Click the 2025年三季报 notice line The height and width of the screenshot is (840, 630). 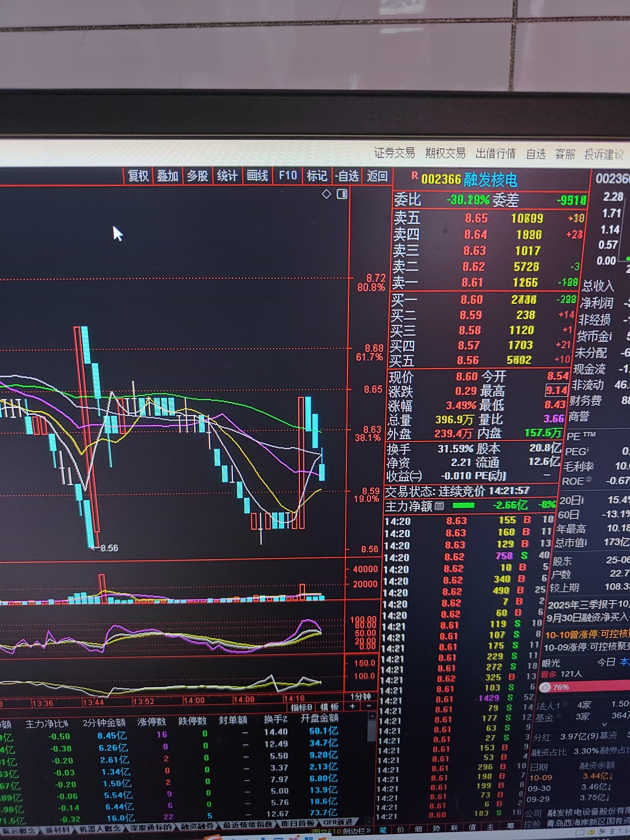tap(589, 605)
